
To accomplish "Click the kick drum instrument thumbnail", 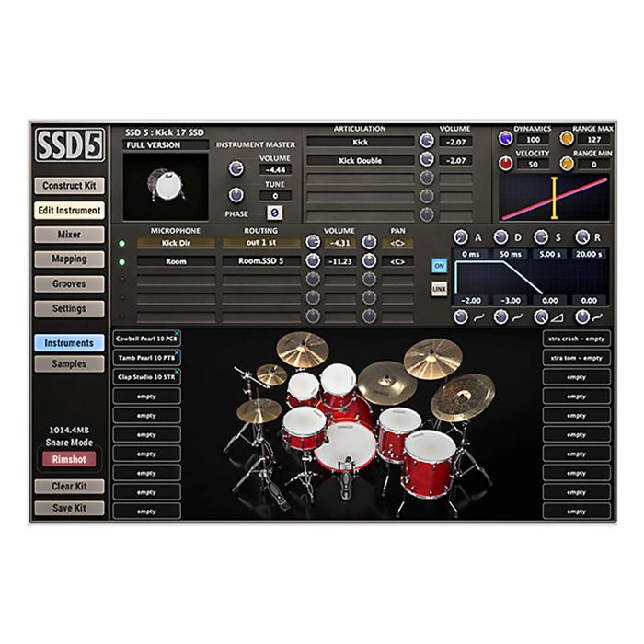I will click(166, 187).
